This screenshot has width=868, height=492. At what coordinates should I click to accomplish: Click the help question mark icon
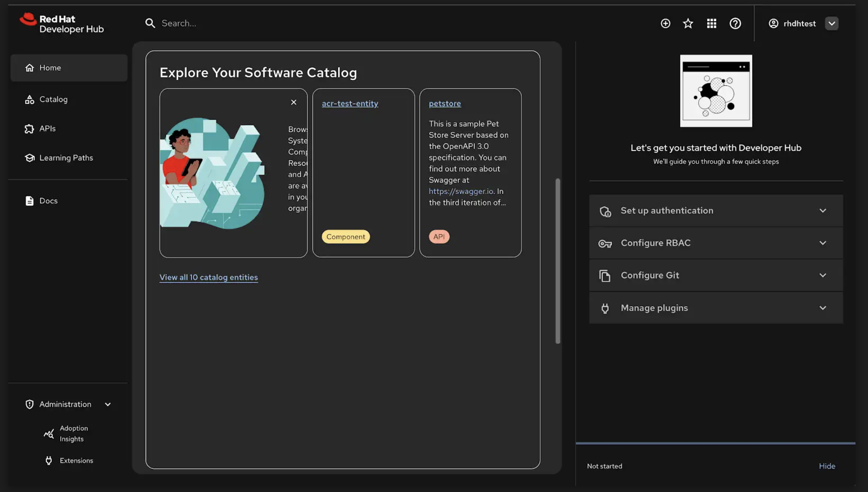tap(735, 23)
